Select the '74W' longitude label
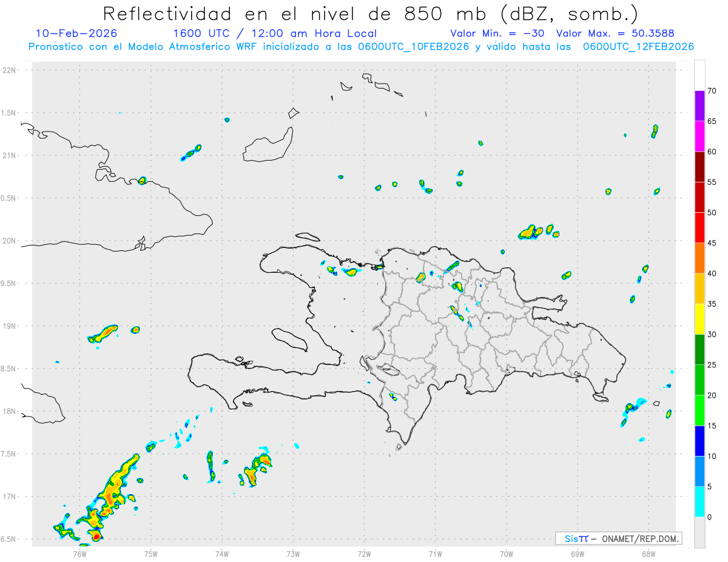 222,554
